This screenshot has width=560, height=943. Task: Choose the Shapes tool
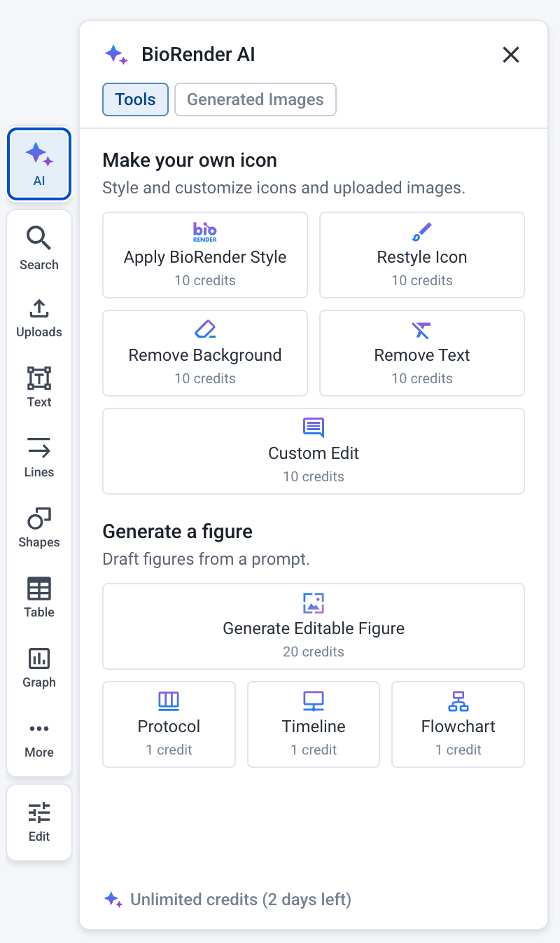coord(39,527)
